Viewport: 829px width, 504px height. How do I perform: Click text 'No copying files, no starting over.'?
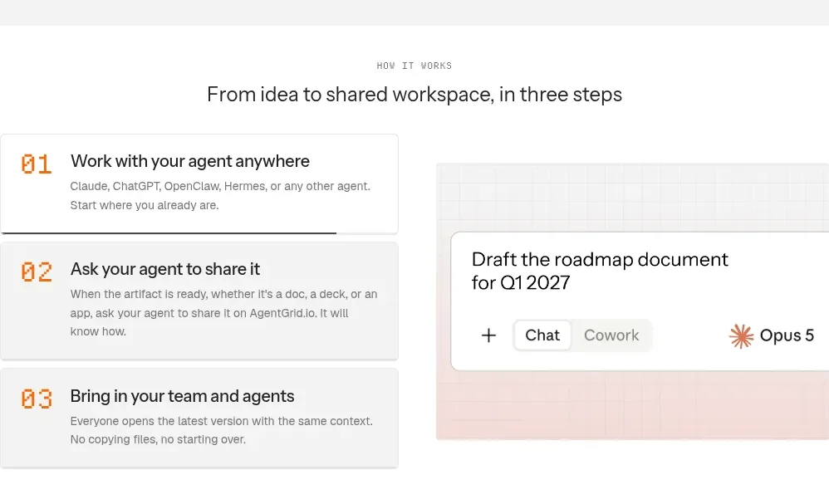click(158, 439)
